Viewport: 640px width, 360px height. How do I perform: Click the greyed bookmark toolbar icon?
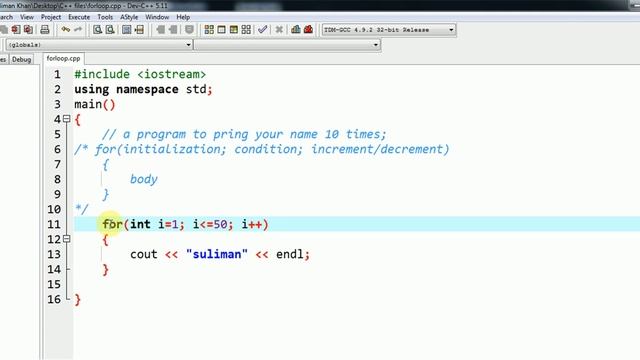click(189, 29)
